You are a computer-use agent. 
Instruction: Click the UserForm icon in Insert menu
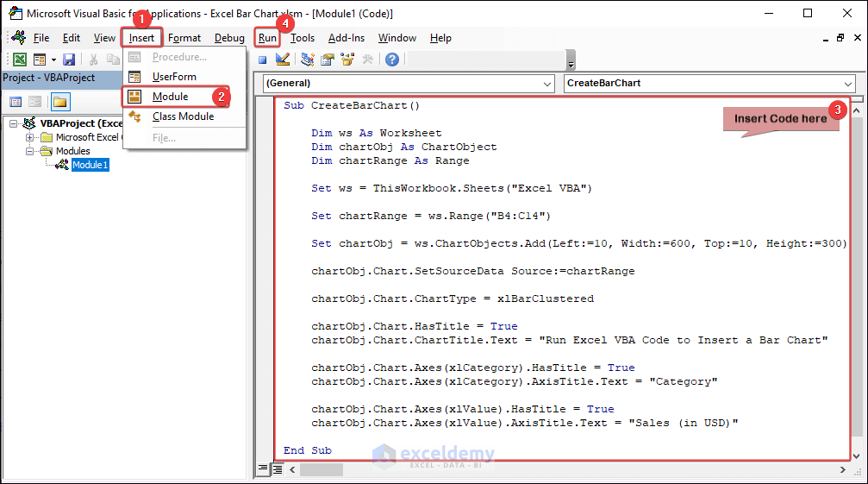pyautogui.click(x=134, y=77)
